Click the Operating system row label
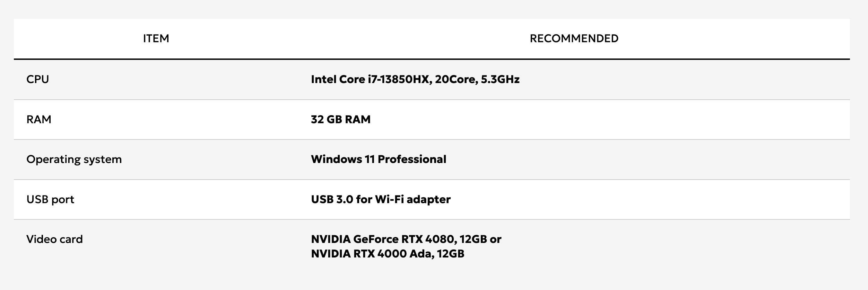 pos(74,159)
